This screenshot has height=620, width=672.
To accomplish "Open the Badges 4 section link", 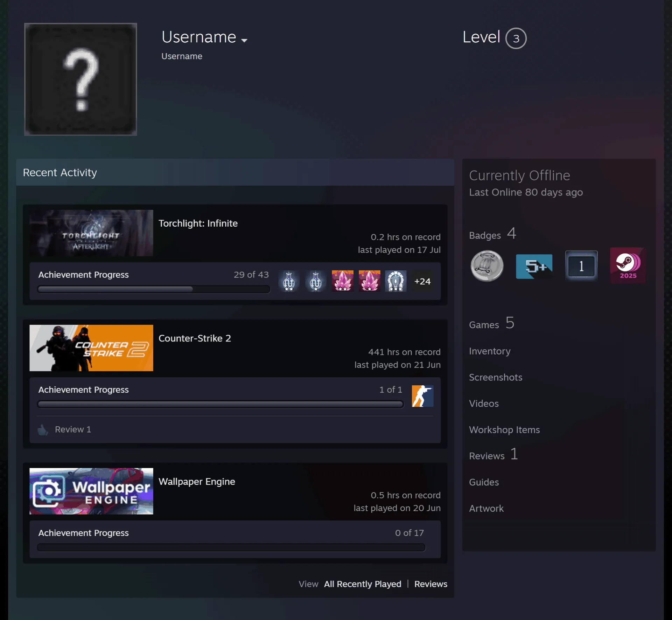I will [493, 234].
